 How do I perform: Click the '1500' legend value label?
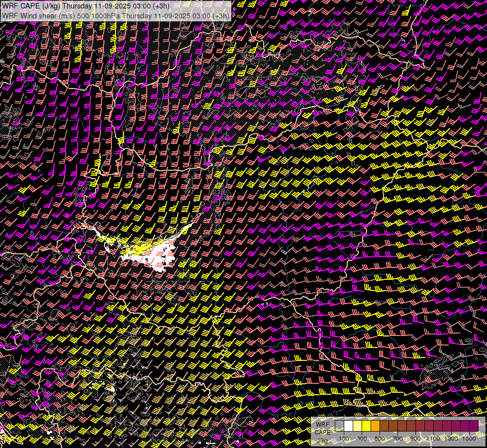(x=469, y=439)
